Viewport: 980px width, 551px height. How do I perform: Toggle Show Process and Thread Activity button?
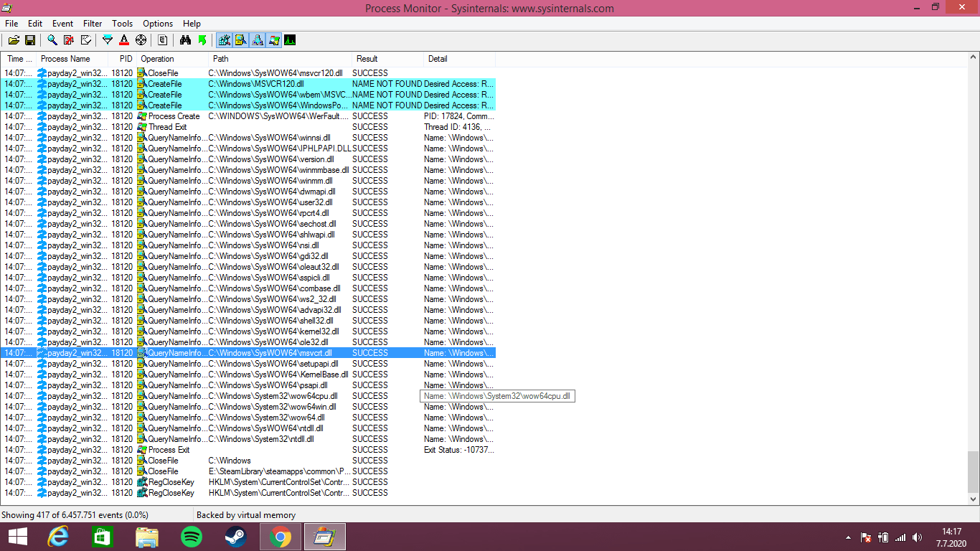pos(273,40)
